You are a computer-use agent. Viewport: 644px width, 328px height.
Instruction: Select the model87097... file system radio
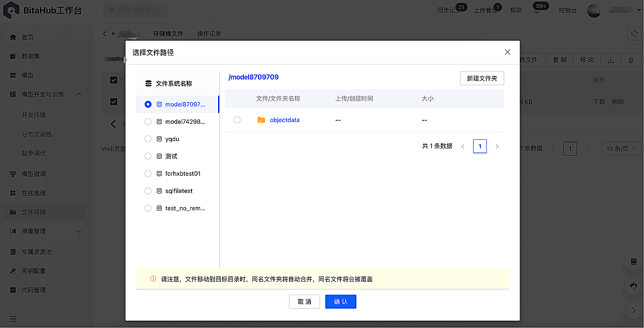[x=148, y=104]
